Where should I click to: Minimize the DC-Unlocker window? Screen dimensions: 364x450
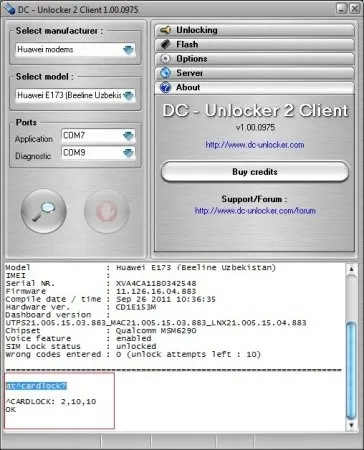[x=342, y=8]
